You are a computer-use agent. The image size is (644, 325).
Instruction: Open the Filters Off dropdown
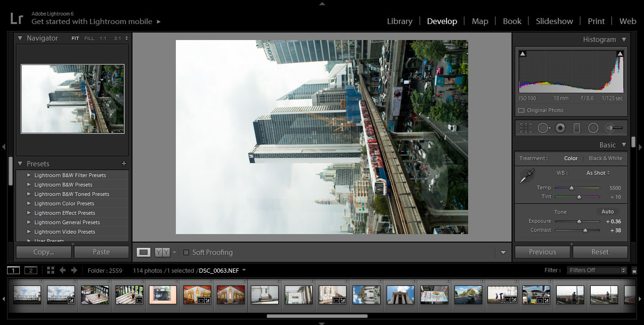(597, 270)
